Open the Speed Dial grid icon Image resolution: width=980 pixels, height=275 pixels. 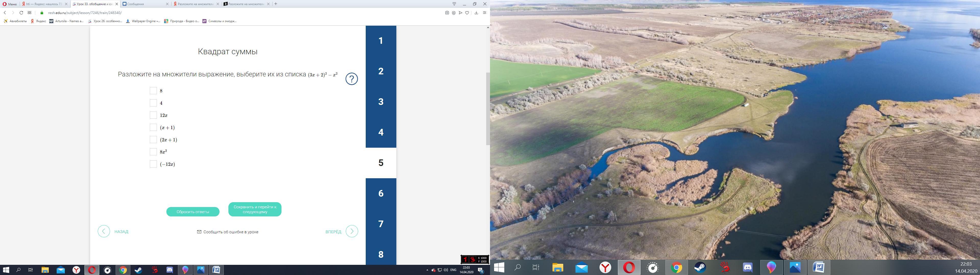[30, 13]
